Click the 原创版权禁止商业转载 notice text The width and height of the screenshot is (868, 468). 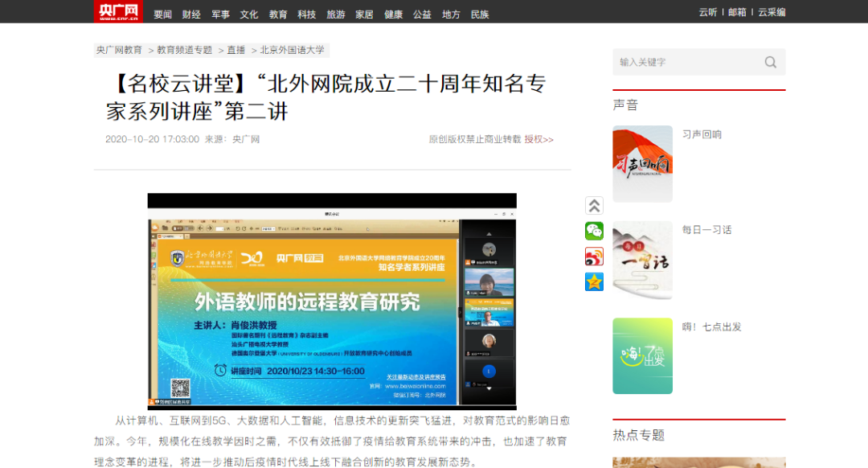click(x=475, y=139)
